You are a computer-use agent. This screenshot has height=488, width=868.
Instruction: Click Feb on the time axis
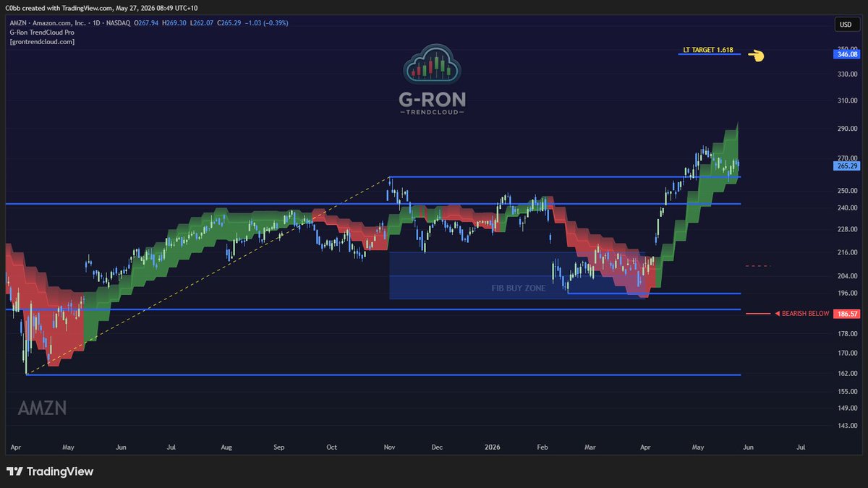(x=543, y=448)
